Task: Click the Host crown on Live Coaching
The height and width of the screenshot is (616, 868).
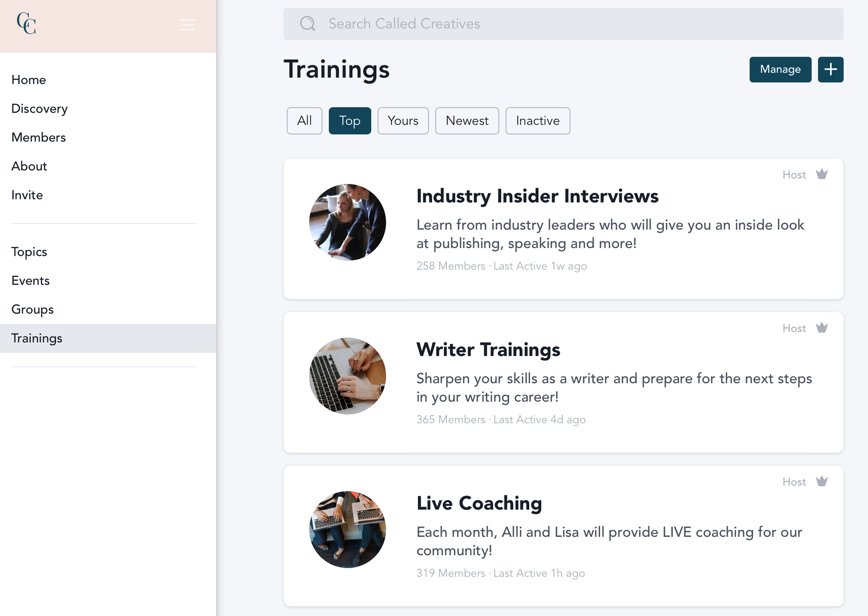Action: (821, 481)
